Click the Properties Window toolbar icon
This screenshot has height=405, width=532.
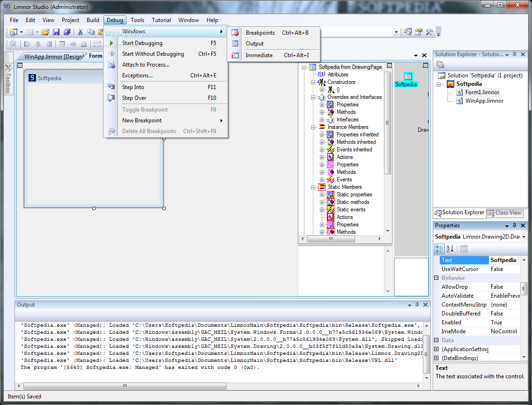click(x=419, y=32)
